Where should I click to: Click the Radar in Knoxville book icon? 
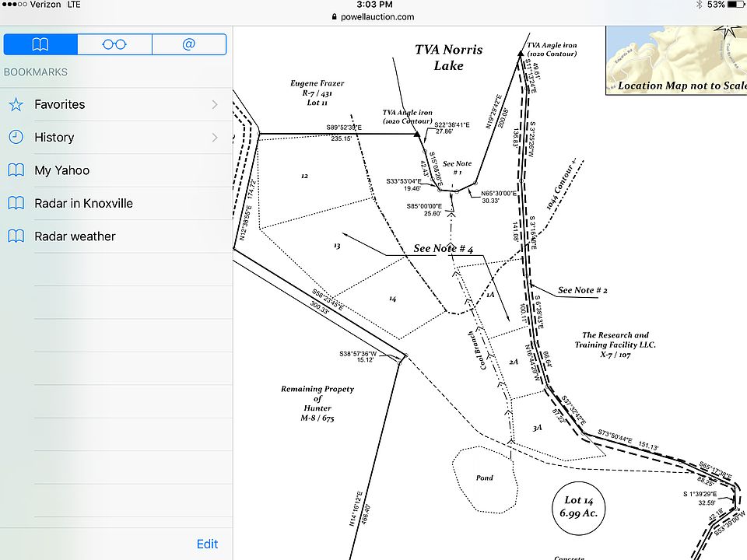click(16, 203)
